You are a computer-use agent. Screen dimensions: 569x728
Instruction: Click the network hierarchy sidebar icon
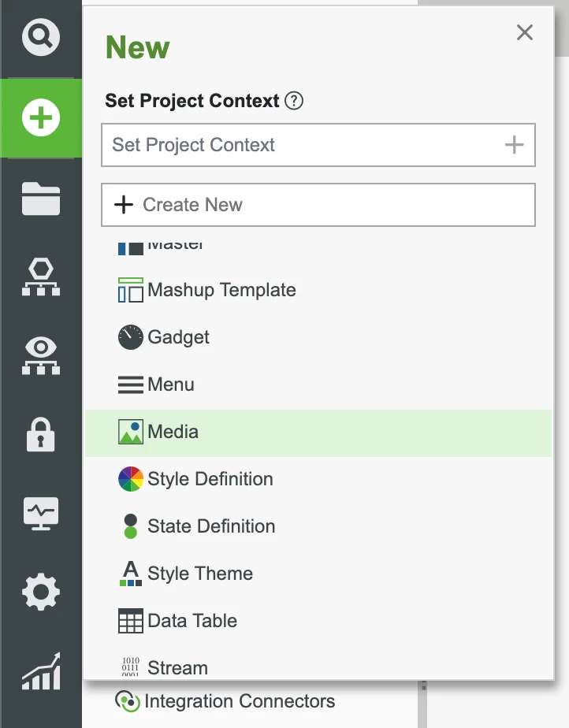pyautogui.click(x=41, y=277)
